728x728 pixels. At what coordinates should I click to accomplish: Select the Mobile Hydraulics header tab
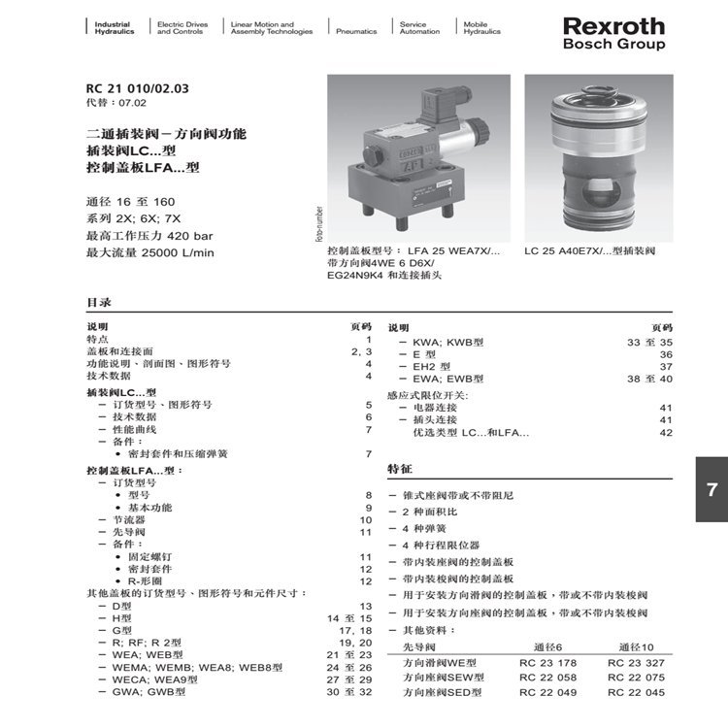click(481, 27)
